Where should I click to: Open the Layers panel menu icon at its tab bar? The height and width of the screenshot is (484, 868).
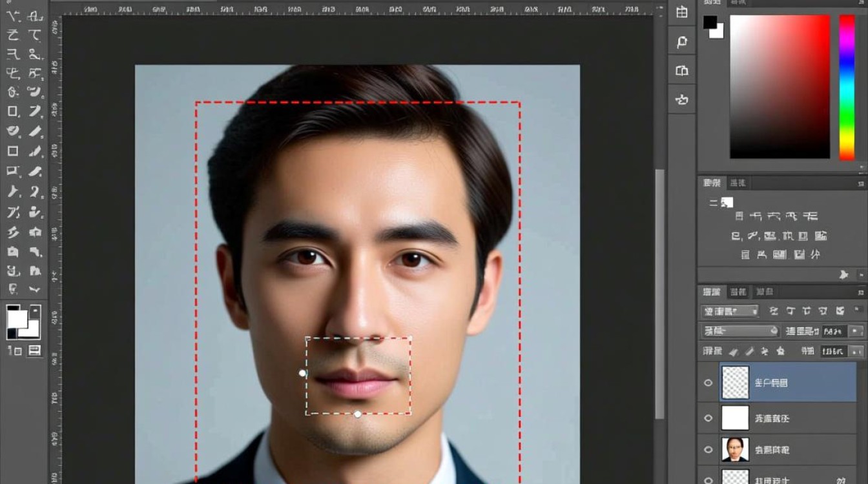(x=860, y=292)
